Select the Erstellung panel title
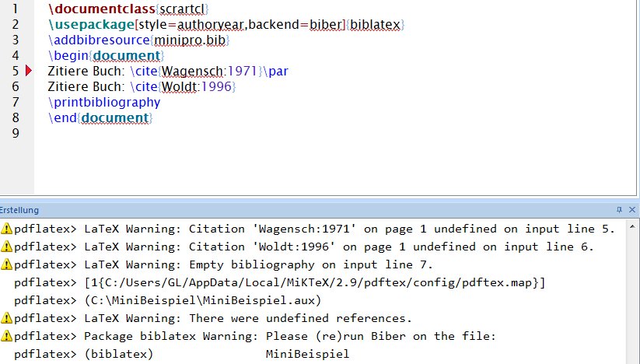The height and width of the screenshot is (364, 640). click(20, 210)
